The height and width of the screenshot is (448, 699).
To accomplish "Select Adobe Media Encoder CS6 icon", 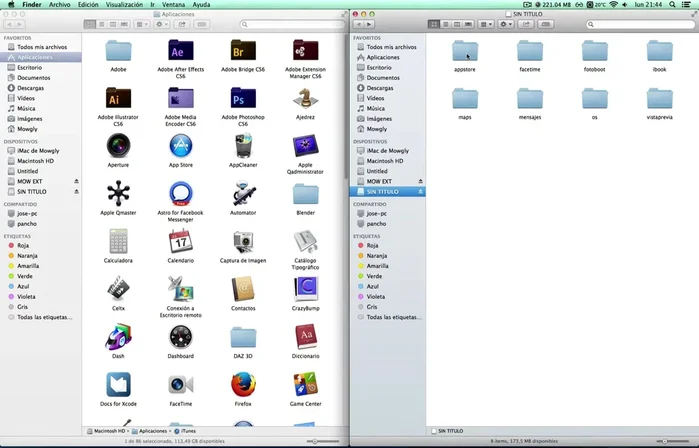I will coord(181,98).
